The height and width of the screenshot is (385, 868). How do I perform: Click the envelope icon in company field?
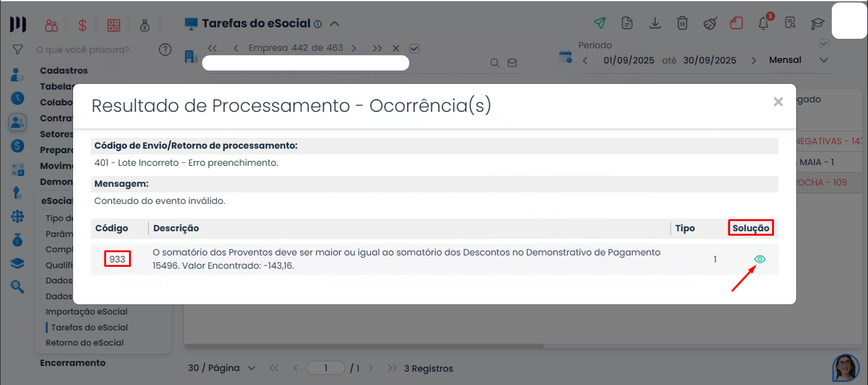(x=512, y=63)
